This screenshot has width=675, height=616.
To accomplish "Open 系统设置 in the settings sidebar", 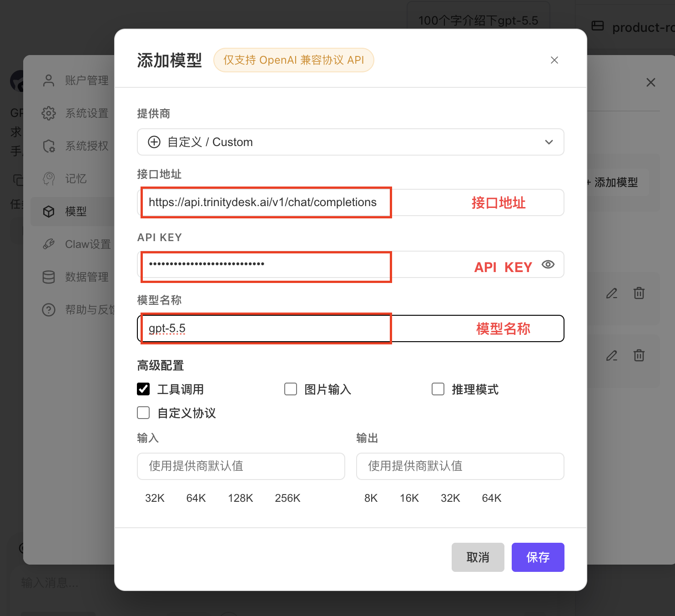I will coord(73,113).
